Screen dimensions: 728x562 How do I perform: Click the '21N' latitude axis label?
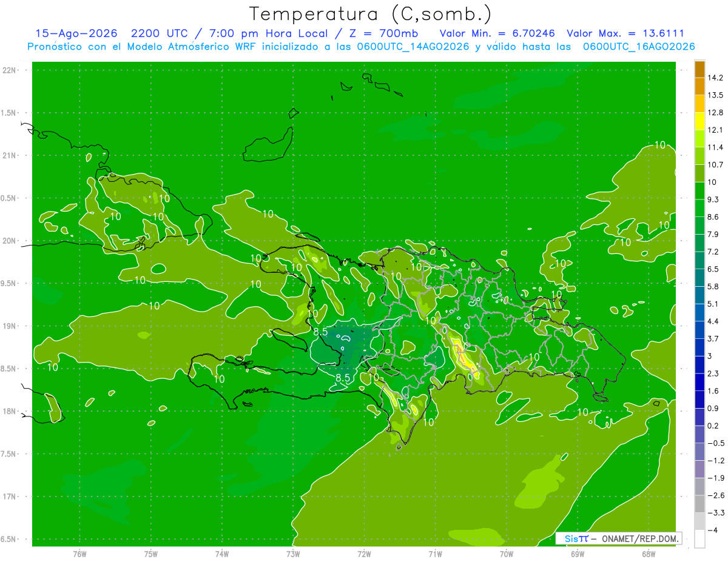10,156
